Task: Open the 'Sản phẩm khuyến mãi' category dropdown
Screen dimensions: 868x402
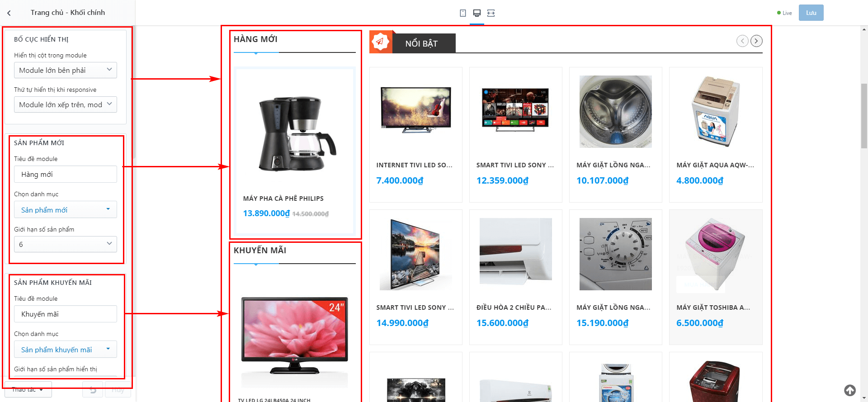Action: coord(66,350)
